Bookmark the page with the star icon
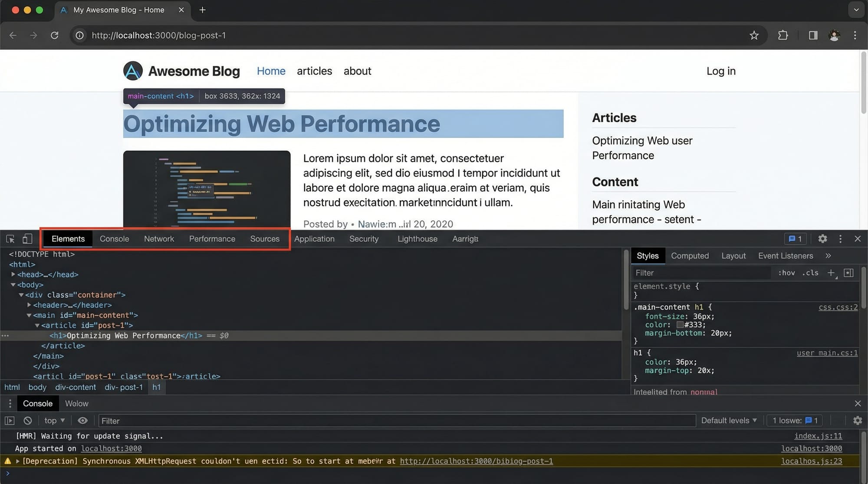The height and width of the screenshot is (484, 868). click(x=754, y=35)
